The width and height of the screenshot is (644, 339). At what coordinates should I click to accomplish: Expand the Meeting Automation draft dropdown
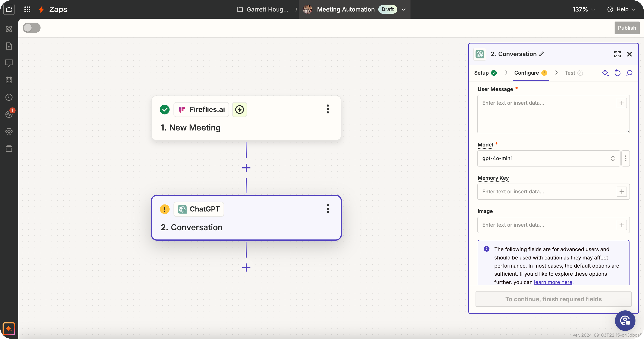pyautogui.click(x=403, y=10)
